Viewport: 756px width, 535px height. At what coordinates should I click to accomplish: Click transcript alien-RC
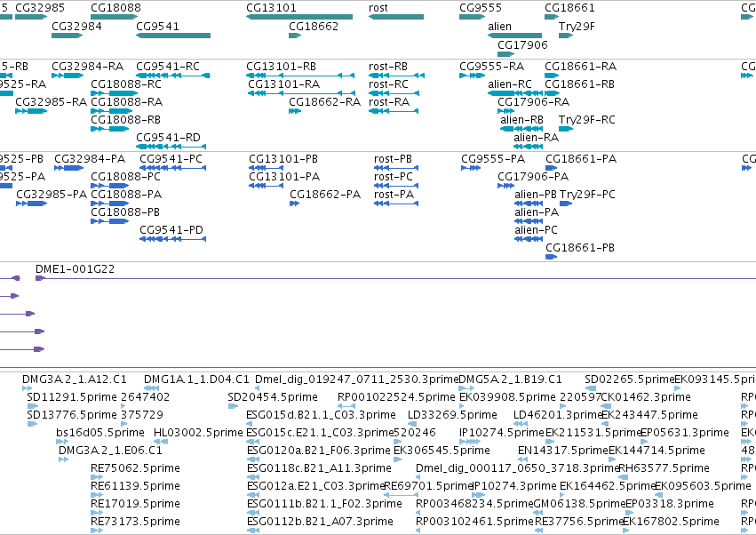(x=516, y=93)
